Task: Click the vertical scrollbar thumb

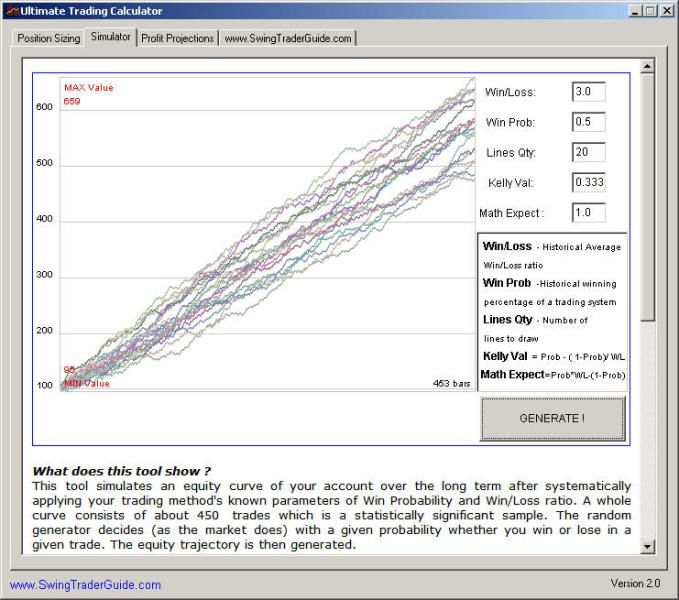Action: pos(647,200)
